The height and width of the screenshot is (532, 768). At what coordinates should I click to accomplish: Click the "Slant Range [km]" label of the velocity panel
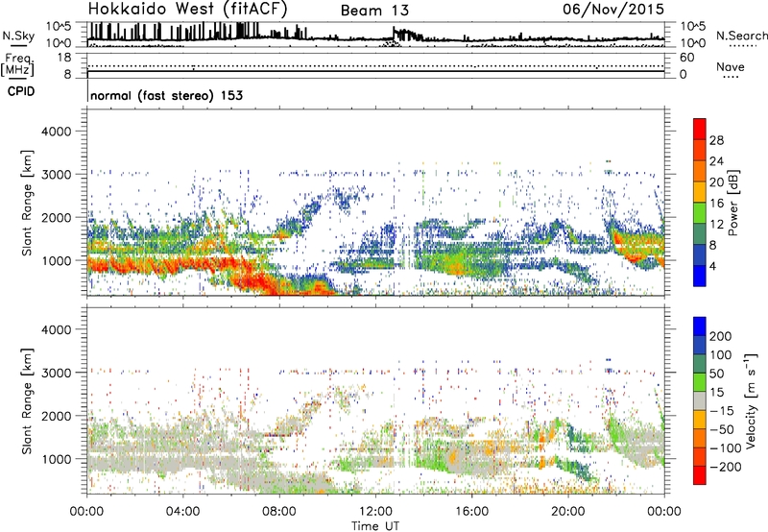[x=27, y=400]
